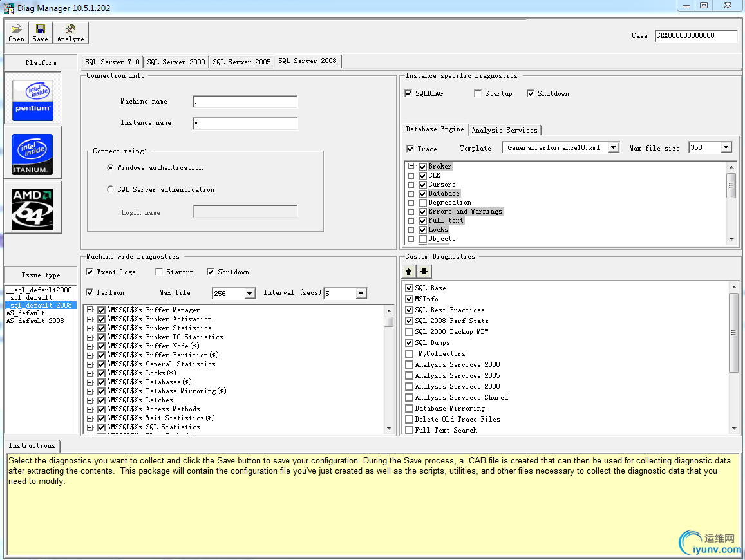Move custom diagnostic down with arrow icon

(424, 272)
